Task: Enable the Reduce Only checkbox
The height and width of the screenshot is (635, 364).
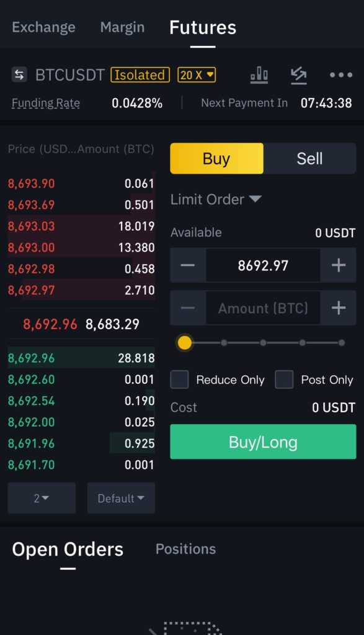Action: click(x=180, y=380)
